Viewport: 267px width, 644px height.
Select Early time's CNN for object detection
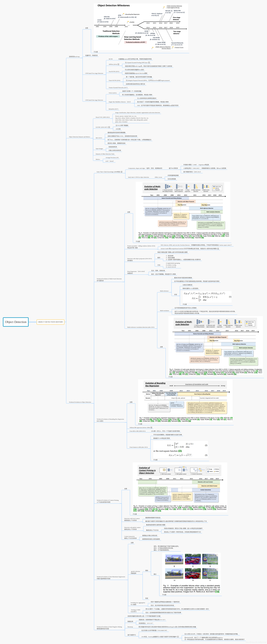click(x=139, y=177)
